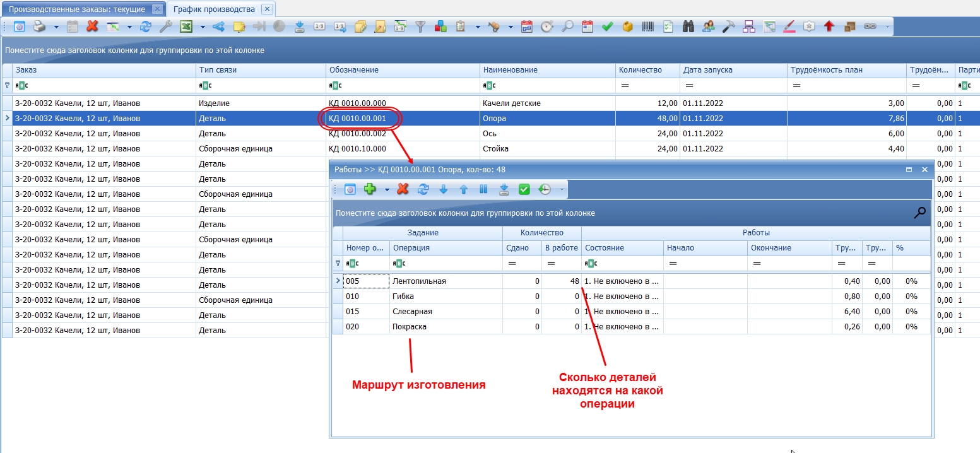Image resolution: width=980 pixels, height=453 pixels.
Task: Click the Состояние column header in Работы window
Action: [x=622, y=248]
